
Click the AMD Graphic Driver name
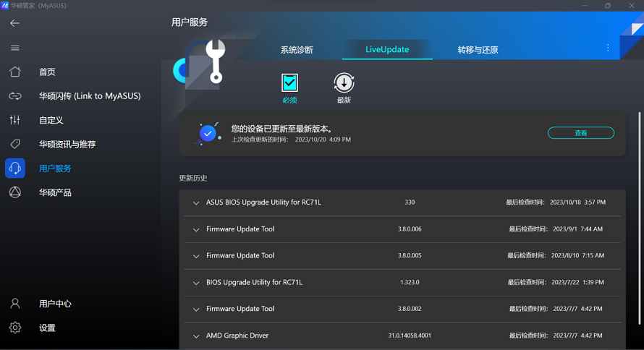pos(237,336)
